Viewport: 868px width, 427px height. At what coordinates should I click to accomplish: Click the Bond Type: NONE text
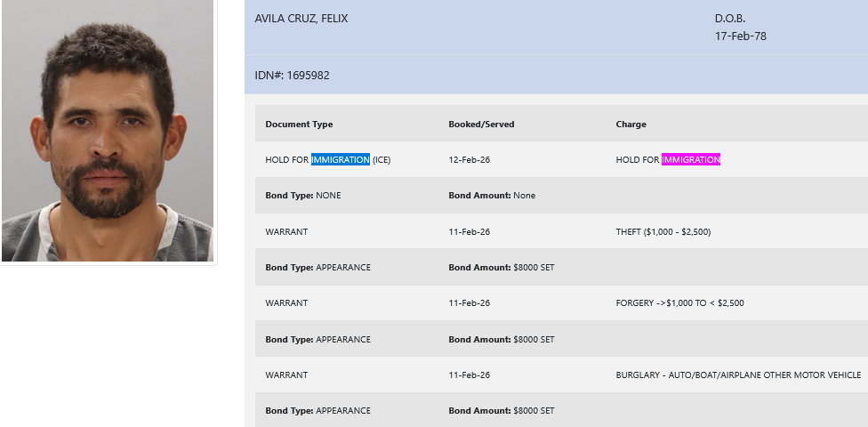(302, 196)
